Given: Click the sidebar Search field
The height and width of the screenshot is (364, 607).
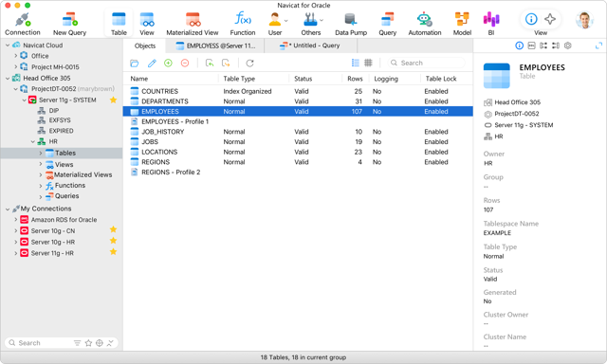Looking at the screenshot, I should (x=39, y=343).
